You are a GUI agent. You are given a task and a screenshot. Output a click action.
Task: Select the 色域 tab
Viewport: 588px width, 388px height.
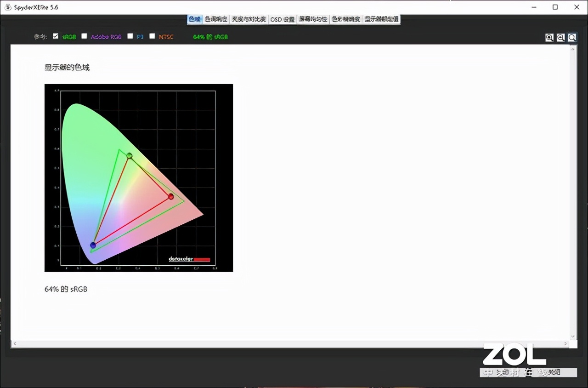(x=195, y=19)
